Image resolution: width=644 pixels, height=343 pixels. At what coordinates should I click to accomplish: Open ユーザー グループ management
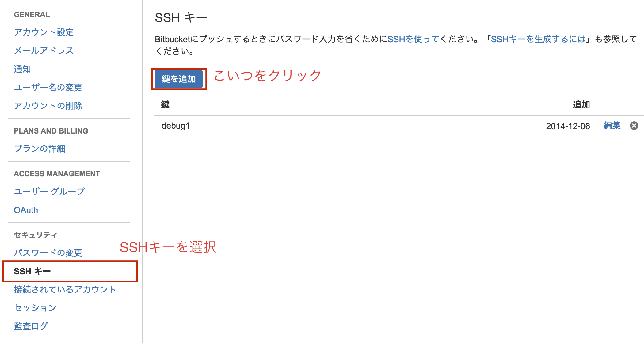pos(49,191)
